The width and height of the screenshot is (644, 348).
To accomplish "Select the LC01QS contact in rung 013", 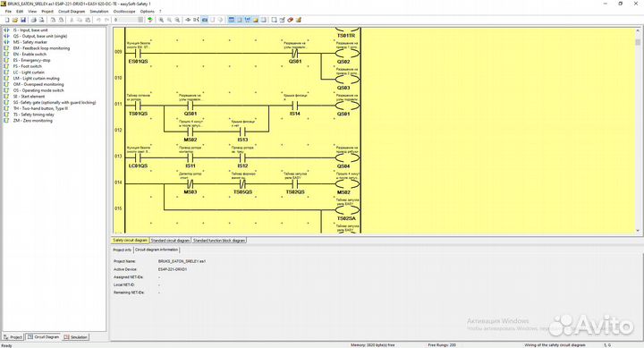I will (x=138, y=158).
